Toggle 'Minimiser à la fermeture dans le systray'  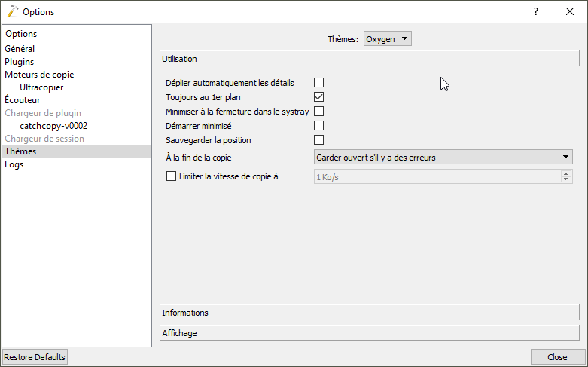pos(318,112)
